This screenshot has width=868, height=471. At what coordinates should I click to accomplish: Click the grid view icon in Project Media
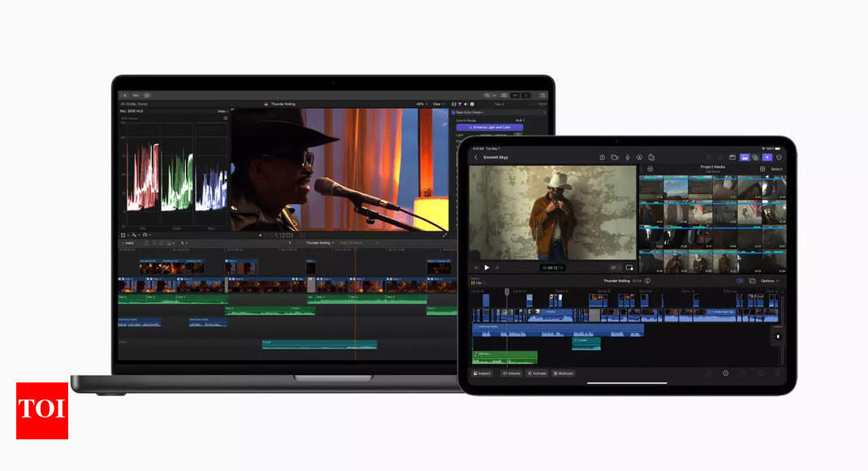(x=762, y=169)
